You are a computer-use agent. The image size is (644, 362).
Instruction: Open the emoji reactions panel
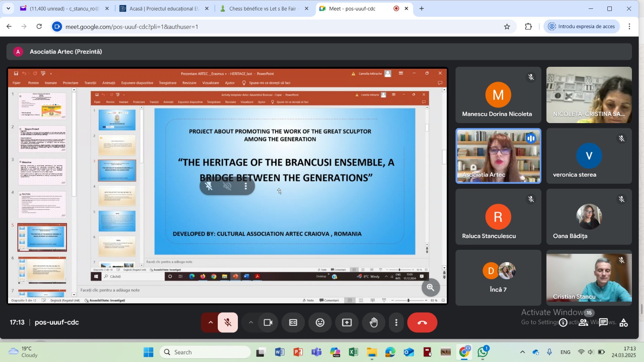click(x=320, y=323)
